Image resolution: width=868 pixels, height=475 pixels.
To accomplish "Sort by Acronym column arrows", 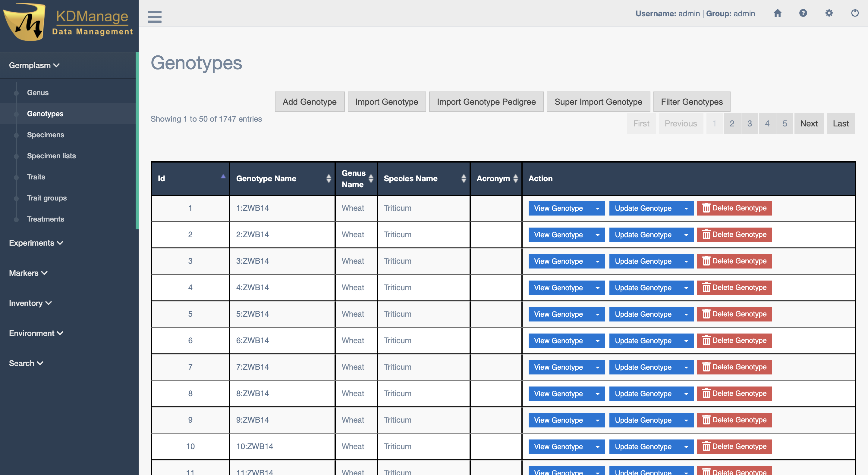I will pyautogui.click(x=515, y=179).
